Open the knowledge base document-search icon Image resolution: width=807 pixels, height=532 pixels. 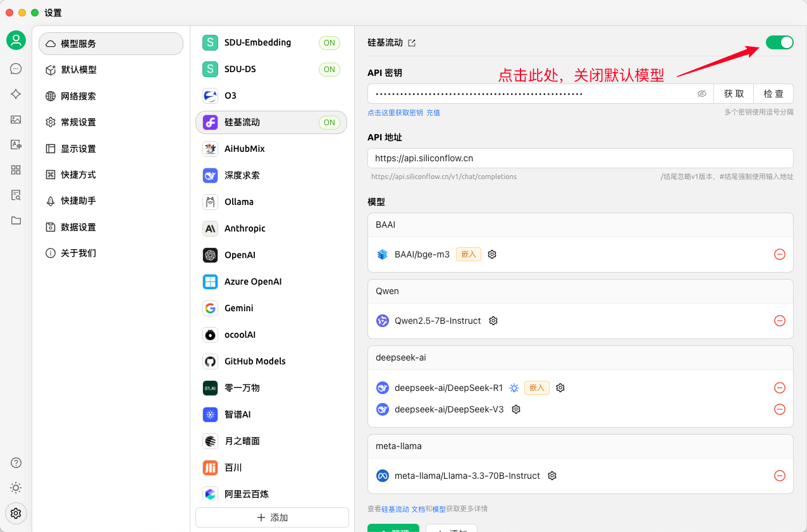[16, 195]
